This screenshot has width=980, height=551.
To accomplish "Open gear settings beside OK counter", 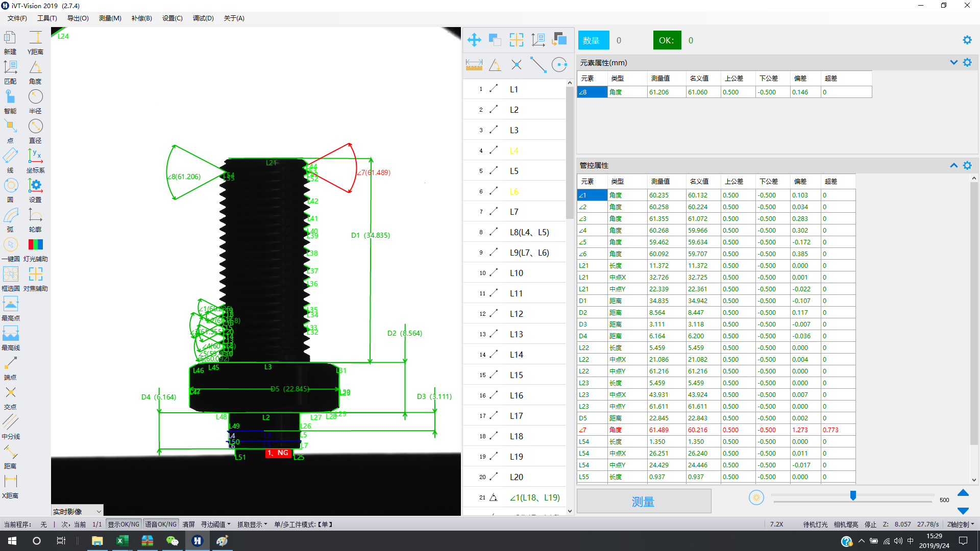I will tap(967, 40).
